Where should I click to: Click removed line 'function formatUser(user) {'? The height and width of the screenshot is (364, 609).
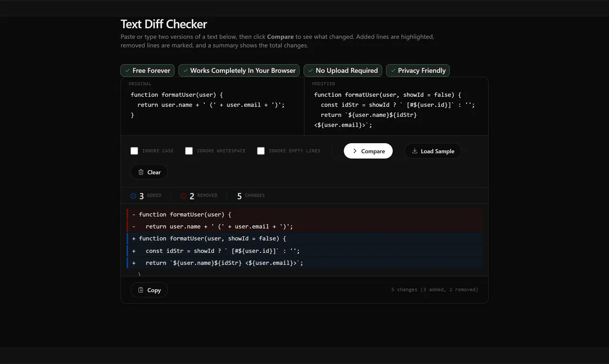(x=304, y=215)
